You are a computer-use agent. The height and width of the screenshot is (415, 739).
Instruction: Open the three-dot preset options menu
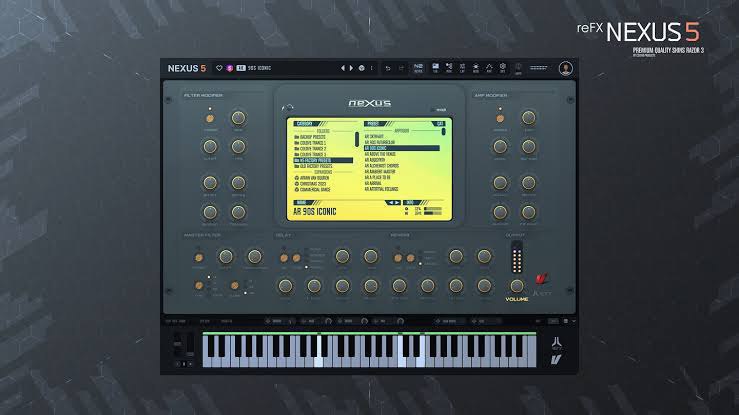pyautogui.click(x=372, y=68)
